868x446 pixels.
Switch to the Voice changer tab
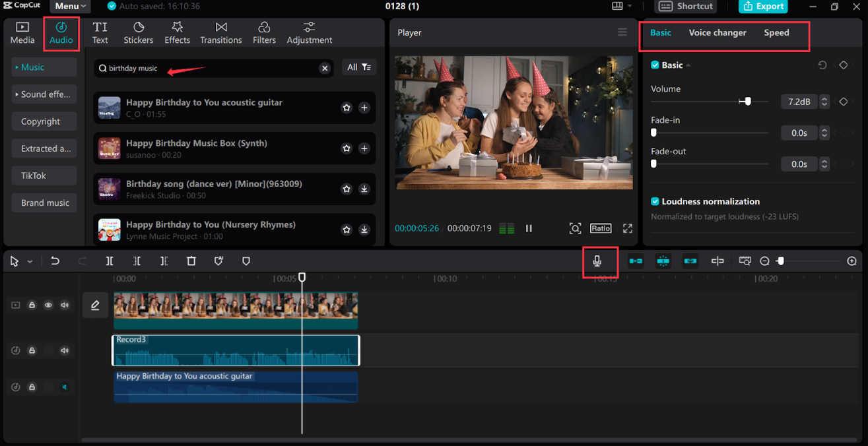coord(718,32)
